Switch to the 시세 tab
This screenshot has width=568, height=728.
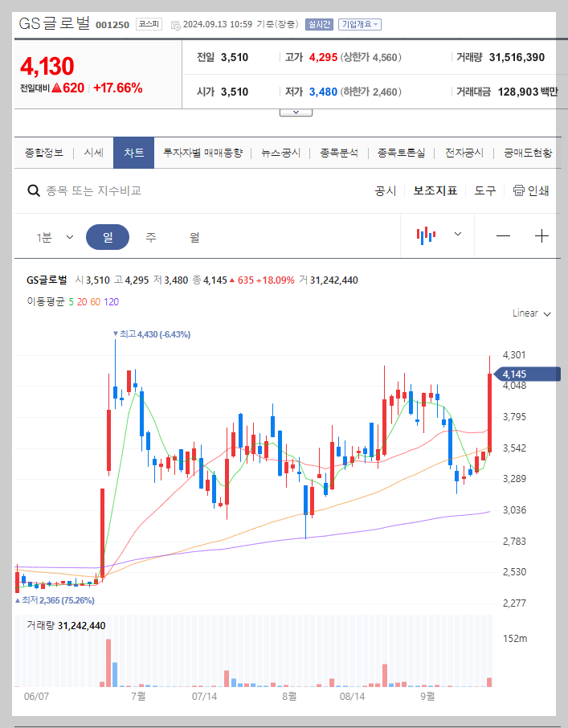point(94,151)
